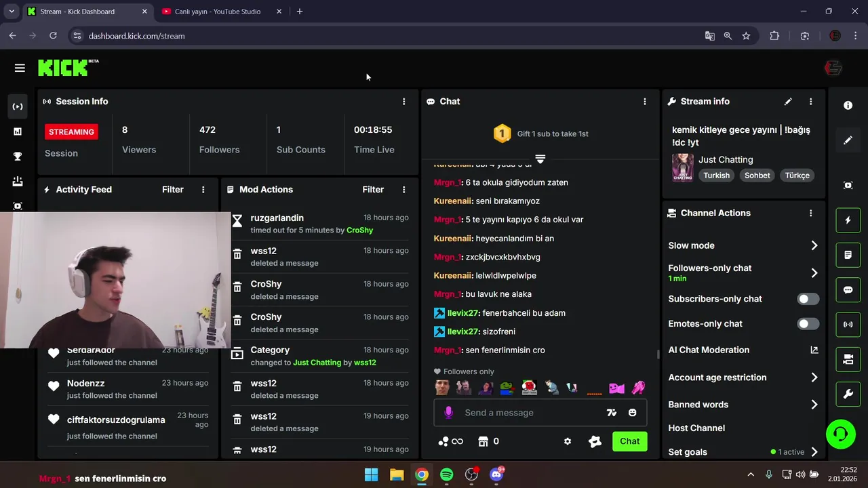Click the Filter button in Mod Actions
The image size is (868, 488).
[x=373, y=190]
